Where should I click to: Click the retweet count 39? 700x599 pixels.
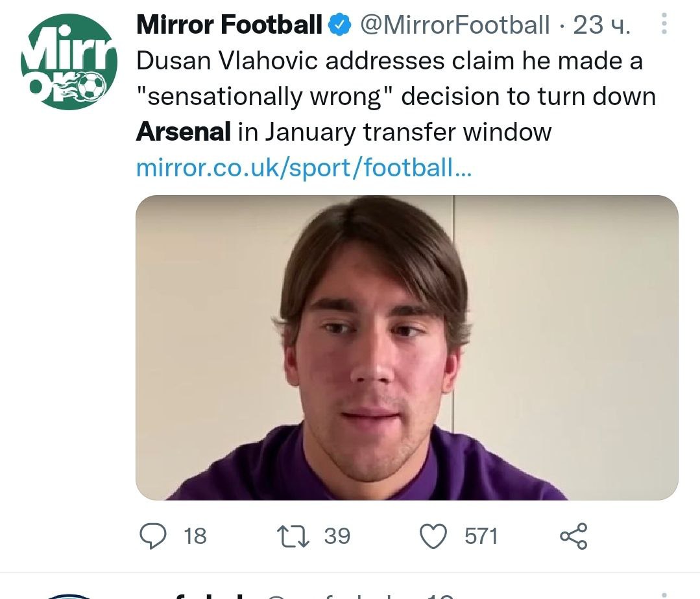(x=337, y=536)
